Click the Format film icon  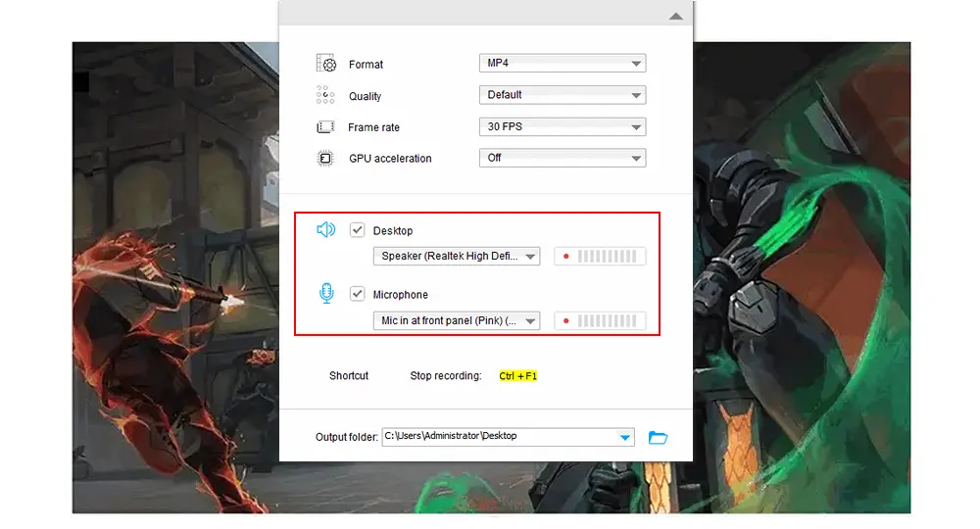click(326, 64)
